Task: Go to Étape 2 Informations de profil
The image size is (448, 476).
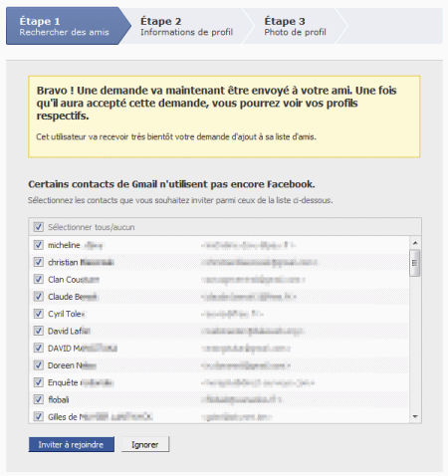Action: click(x=186, y=26)
